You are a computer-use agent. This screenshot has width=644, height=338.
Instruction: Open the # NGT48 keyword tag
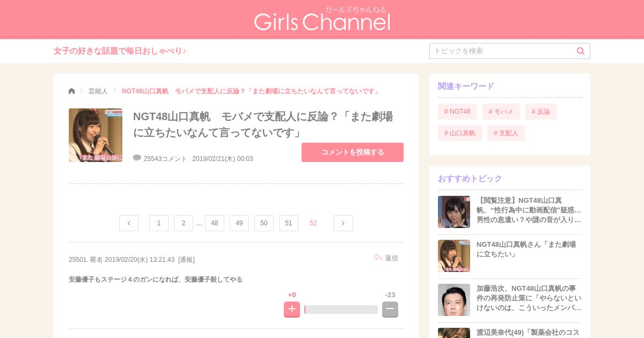pyautogui.click(x=457, y=112)
